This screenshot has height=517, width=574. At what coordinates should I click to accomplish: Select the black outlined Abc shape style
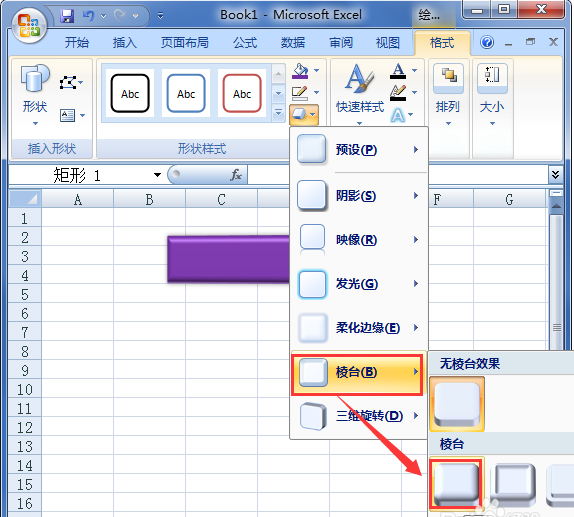[x=130, y=93]
